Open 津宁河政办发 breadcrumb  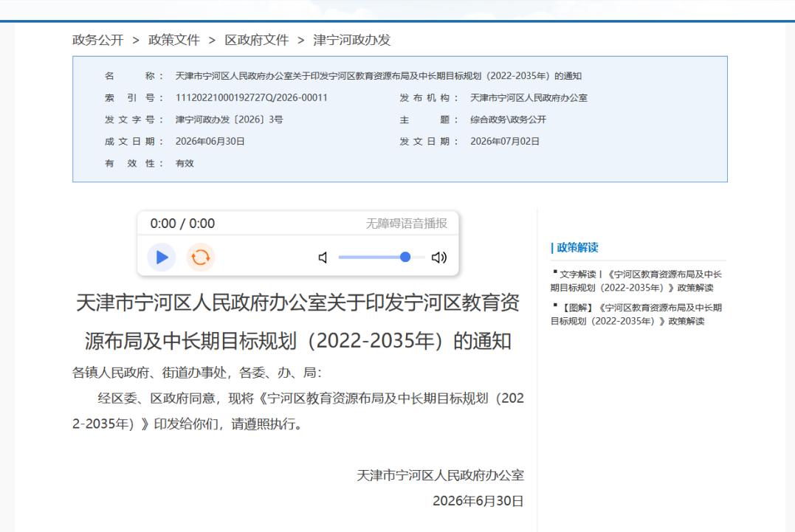351,40
